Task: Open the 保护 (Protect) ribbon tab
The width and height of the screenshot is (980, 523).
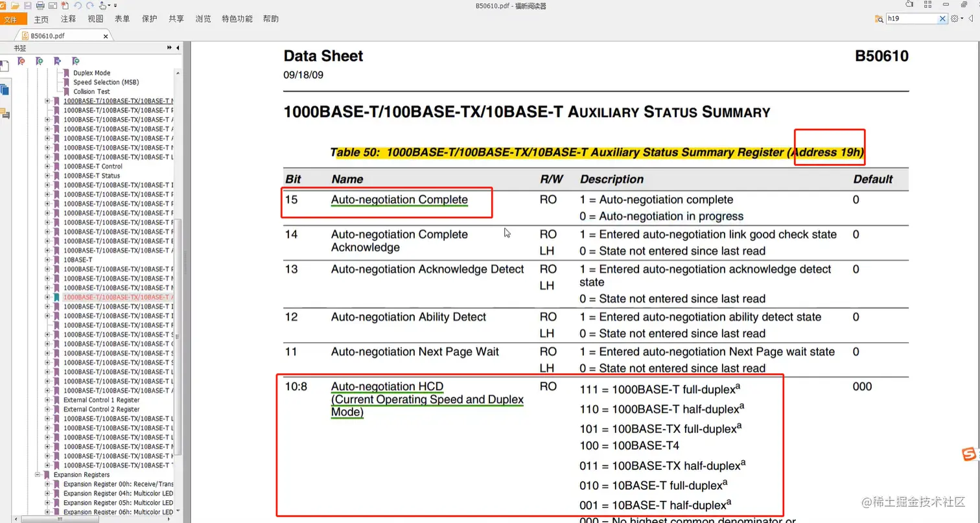Action: (x=149, y=19)
